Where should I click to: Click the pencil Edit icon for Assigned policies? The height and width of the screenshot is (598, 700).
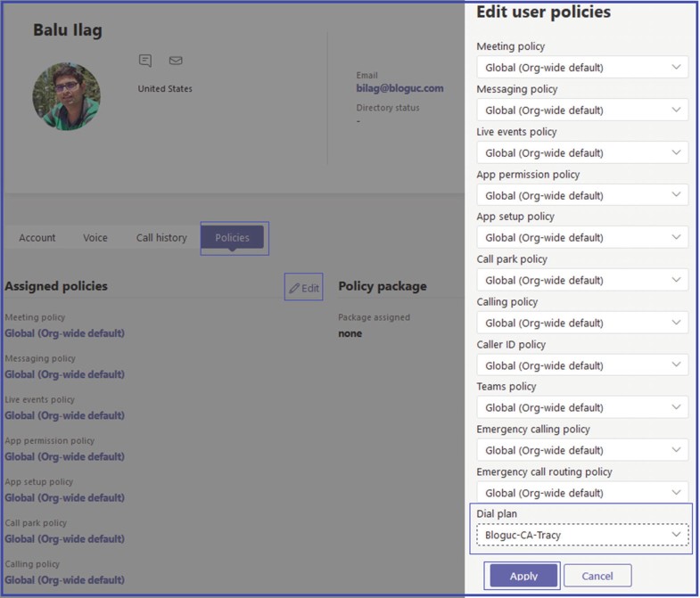pyautogui.click(x=304, y=288)
